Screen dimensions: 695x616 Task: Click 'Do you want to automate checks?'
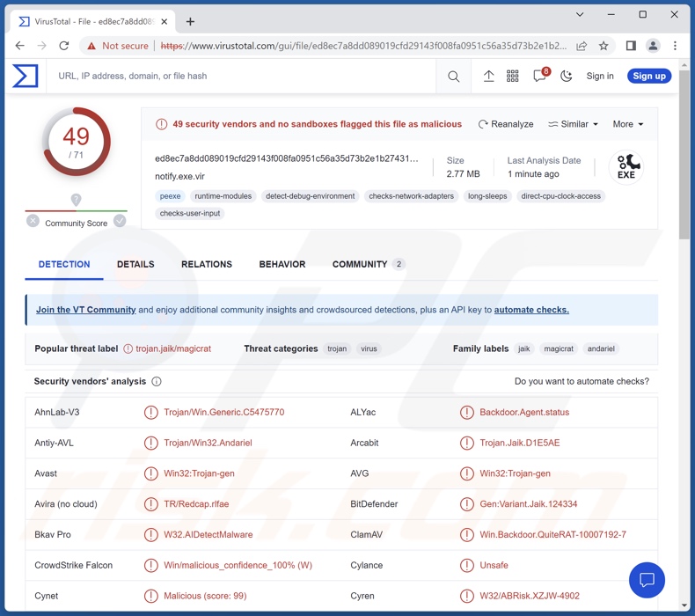click(x=582, y=381)
